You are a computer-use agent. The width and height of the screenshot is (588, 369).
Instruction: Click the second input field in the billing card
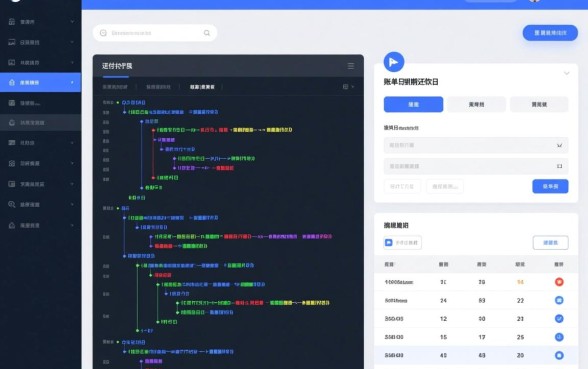point(476,166)
